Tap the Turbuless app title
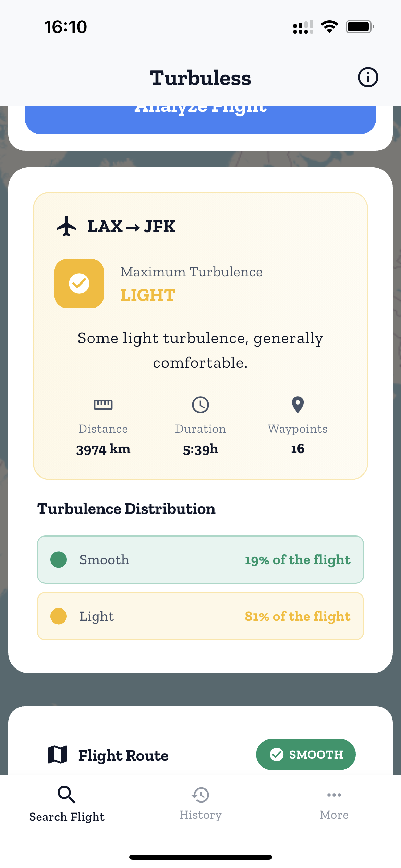Viewport: 401px width, 868px height. [200, 78]
